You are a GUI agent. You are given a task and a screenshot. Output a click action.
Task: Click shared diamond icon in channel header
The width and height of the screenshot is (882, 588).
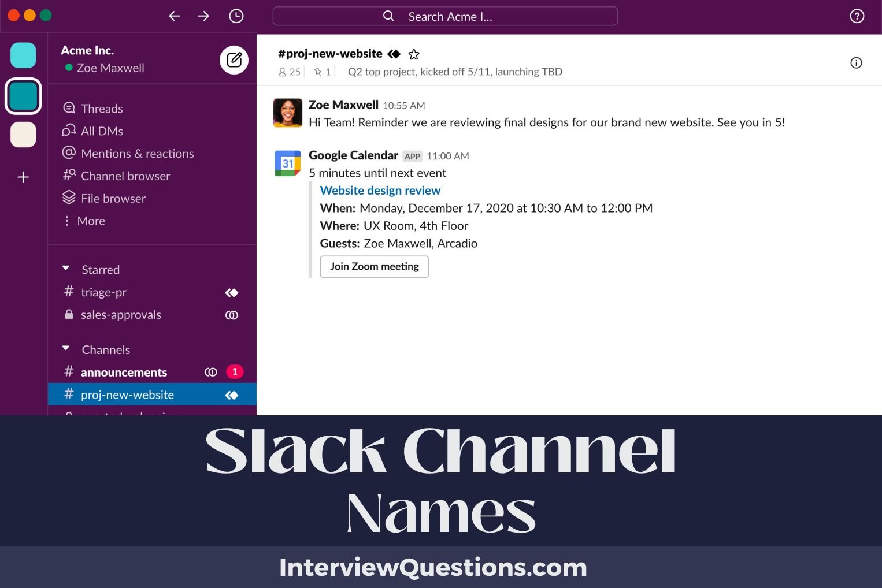394,54
